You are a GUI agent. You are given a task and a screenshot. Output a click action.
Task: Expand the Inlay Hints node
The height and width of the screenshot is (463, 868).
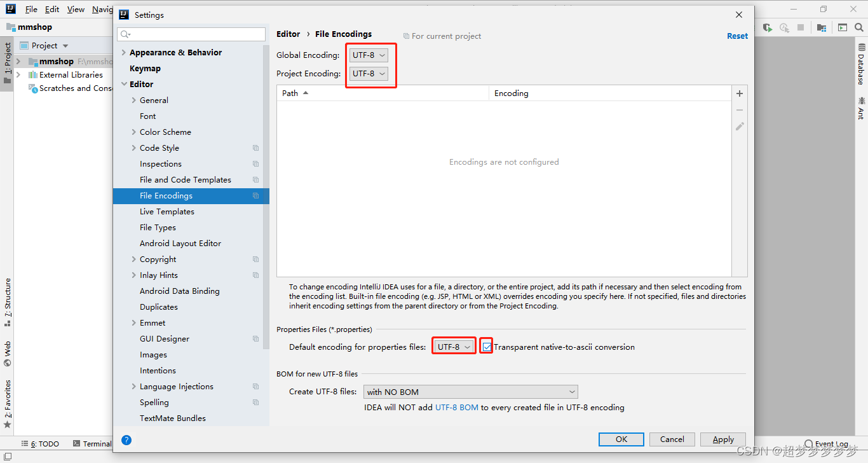click(133, 275)
